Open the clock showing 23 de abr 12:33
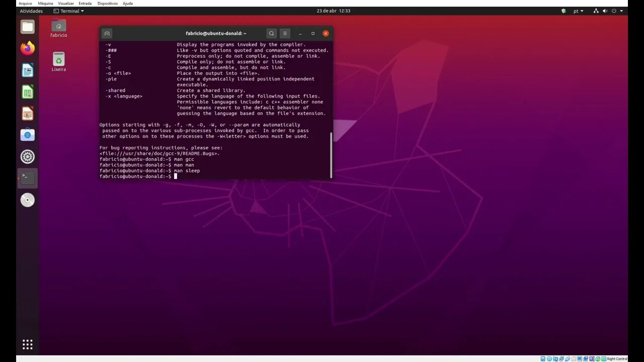644x362 pixels. [334, 11]
